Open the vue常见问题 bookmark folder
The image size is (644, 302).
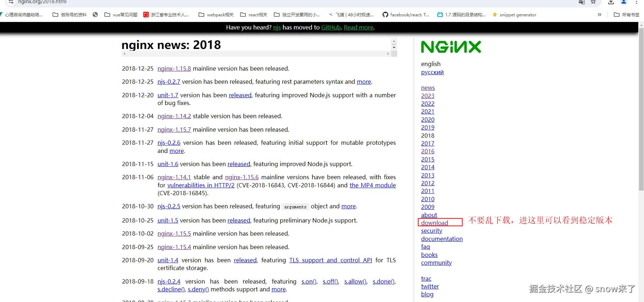click(121, 15)
